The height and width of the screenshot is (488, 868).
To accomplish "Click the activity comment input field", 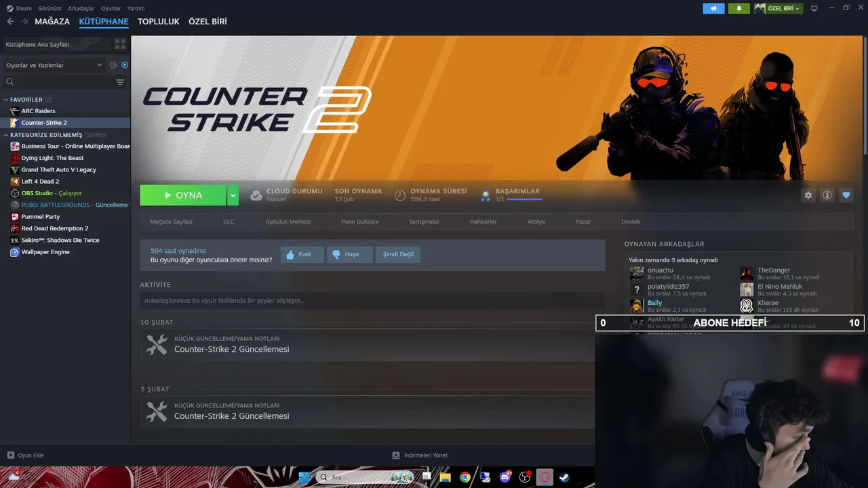I will [372, 300].
